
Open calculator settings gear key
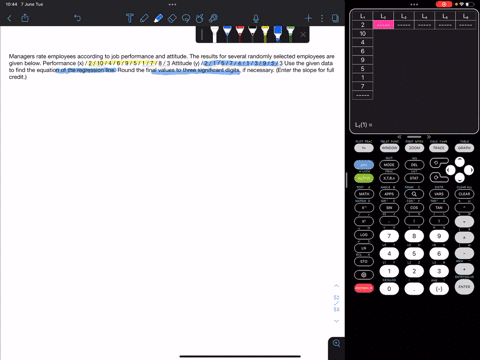364,275
